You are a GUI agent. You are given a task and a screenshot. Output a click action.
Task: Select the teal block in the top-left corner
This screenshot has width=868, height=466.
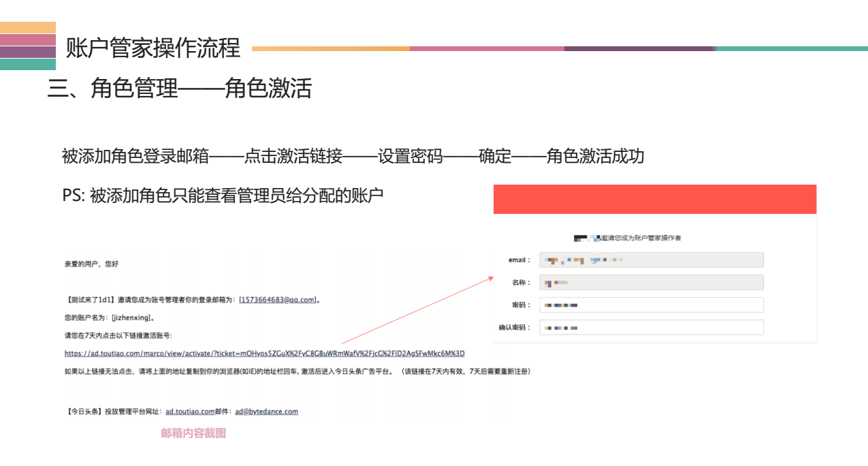28,64
